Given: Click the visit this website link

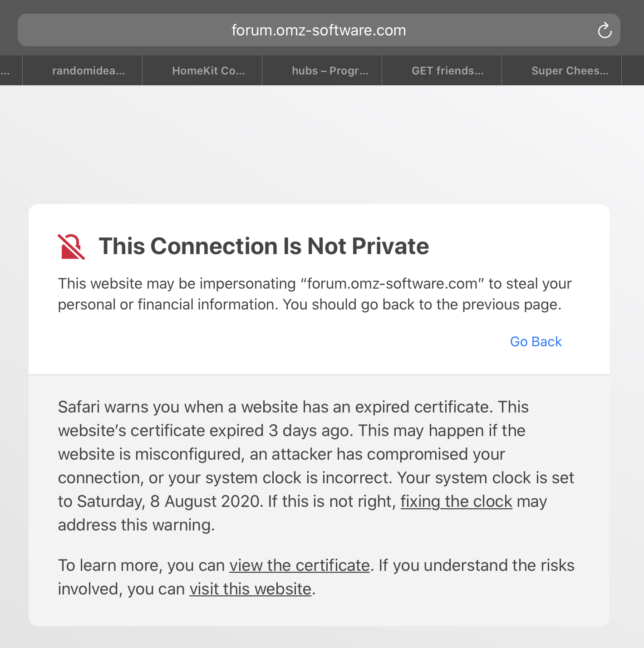Looking at the screenshot, I should pos(251,589).
